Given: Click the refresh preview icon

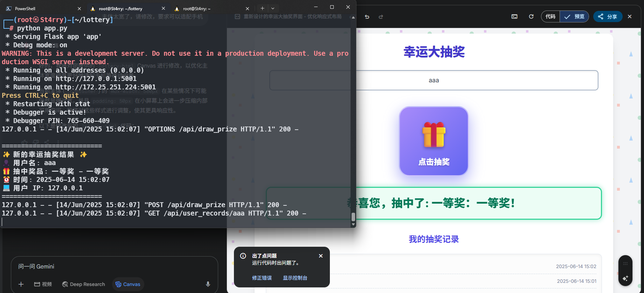Looking at the screenshot, I should (x=531, y=16).
